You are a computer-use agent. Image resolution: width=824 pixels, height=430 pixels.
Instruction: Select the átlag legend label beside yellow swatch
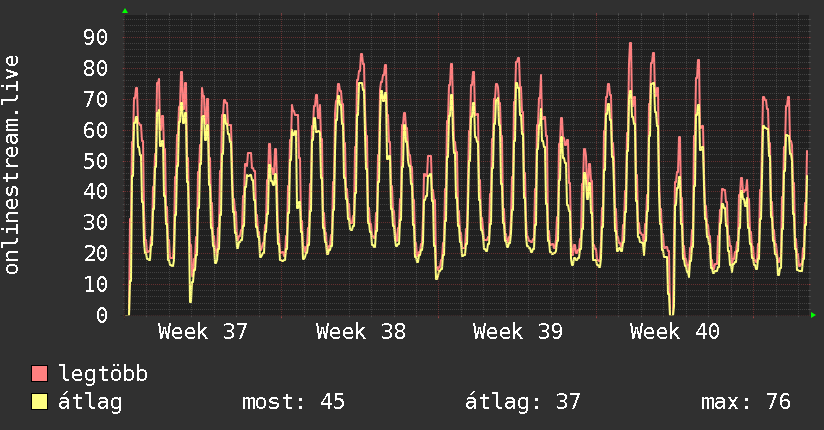pos(90,402)
